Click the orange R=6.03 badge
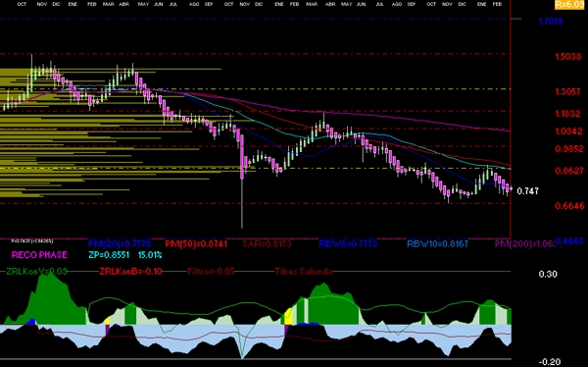This screenshot has height=367, width=588. (x=569, y=5)
